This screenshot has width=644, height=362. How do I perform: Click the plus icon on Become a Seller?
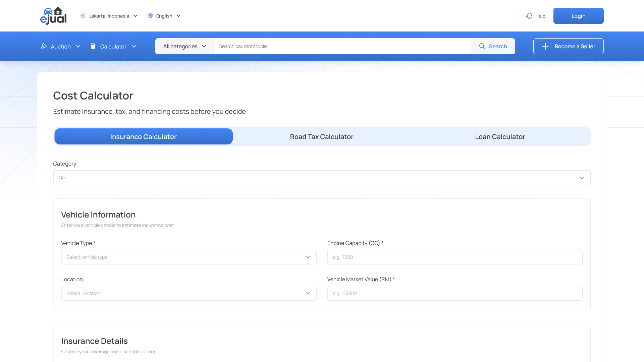545,46
